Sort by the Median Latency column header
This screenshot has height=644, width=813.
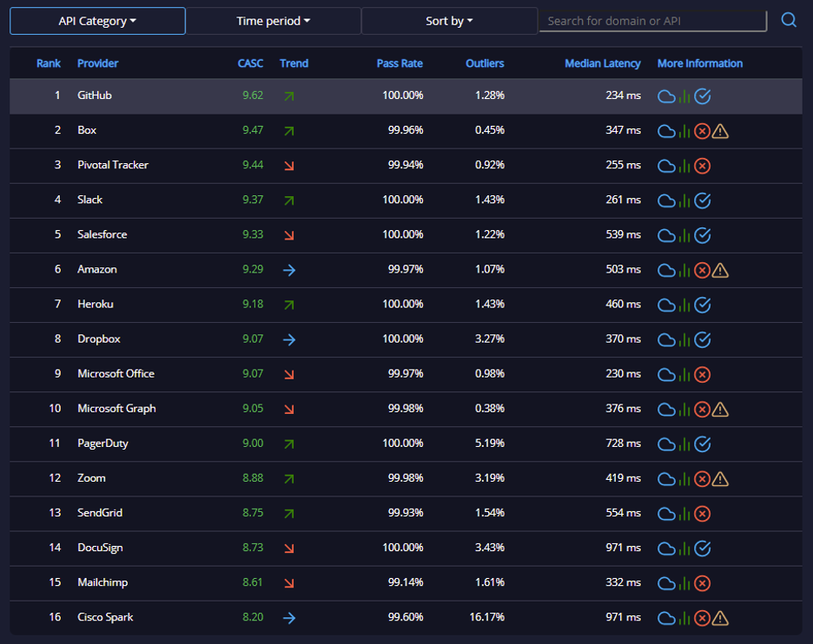(603, 63)
